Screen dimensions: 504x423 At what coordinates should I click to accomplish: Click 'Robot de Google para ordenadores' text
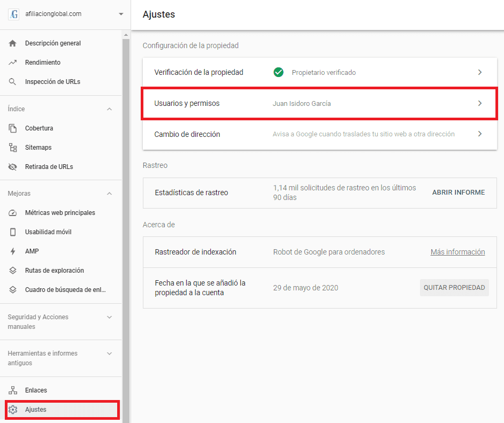(x=329, y=252)
